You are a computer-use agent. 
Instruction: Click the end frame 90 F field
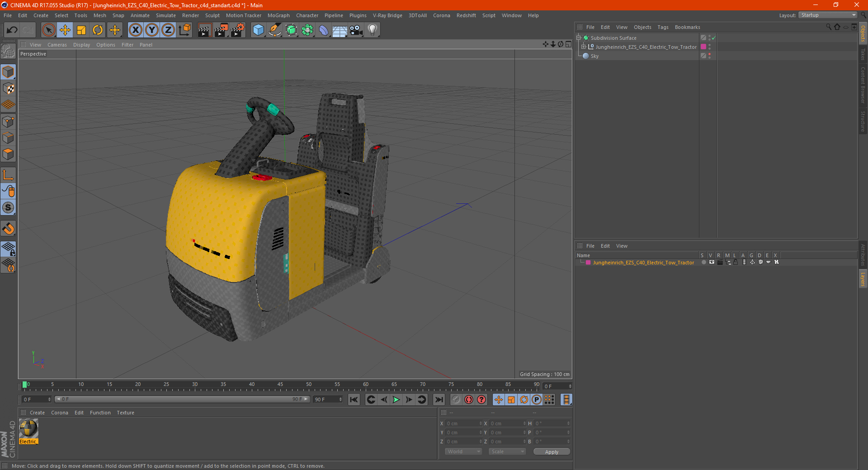pos(328,399)
